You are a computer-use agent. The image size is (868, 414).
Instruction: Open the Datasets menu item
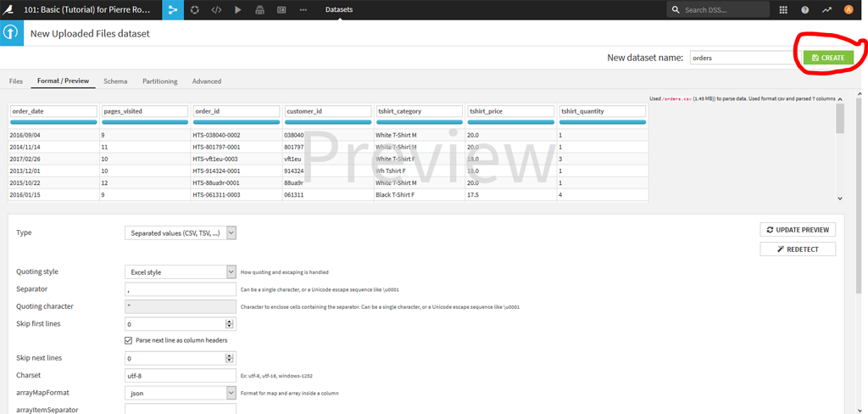pyautogui.click(x=339, y=10)
